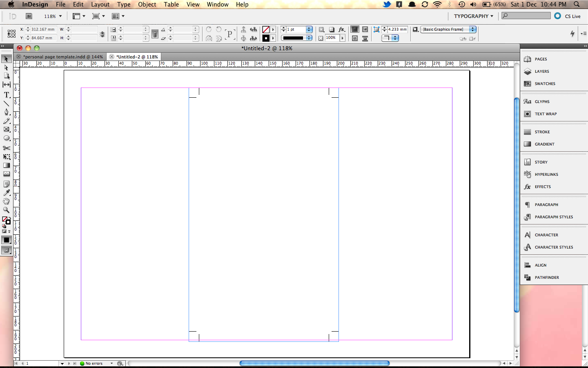The height and width of the screenshot is (368, 588).
Task: Toggle the constrain proportions chain for scaling
Action: [155, 34]
